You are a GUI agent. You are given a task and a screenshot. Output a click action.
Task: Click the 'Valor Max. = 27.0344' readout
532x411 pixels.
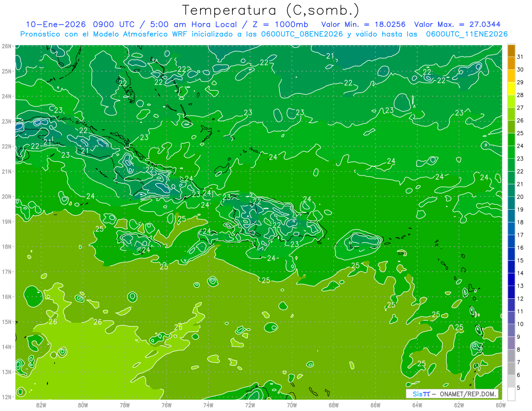tap(458, 24)
